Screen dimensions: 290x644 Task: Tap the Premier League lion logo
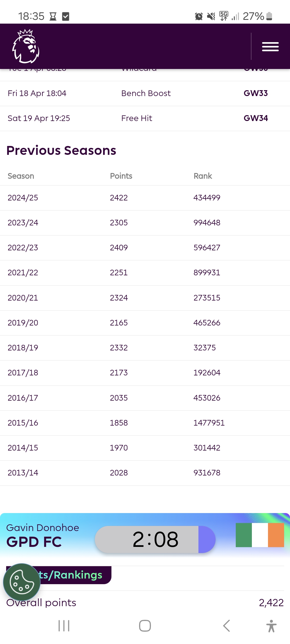coord(26,46)
